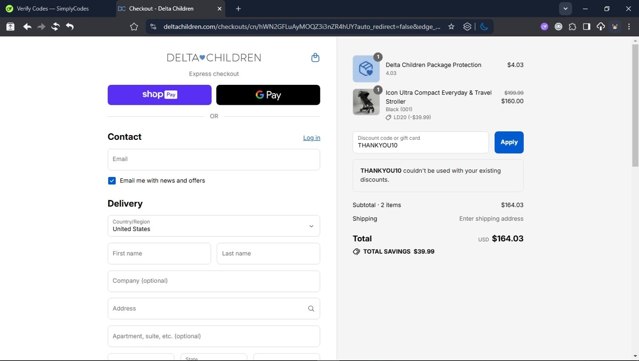639x361 pixels.
Task: Switch to Verify Codes SimplyCodes tab
Action: (x=53, y=9)
